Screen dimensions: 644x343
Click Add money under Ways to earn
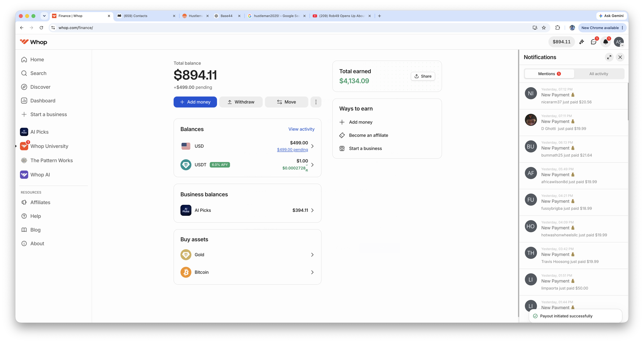(356, 122)
